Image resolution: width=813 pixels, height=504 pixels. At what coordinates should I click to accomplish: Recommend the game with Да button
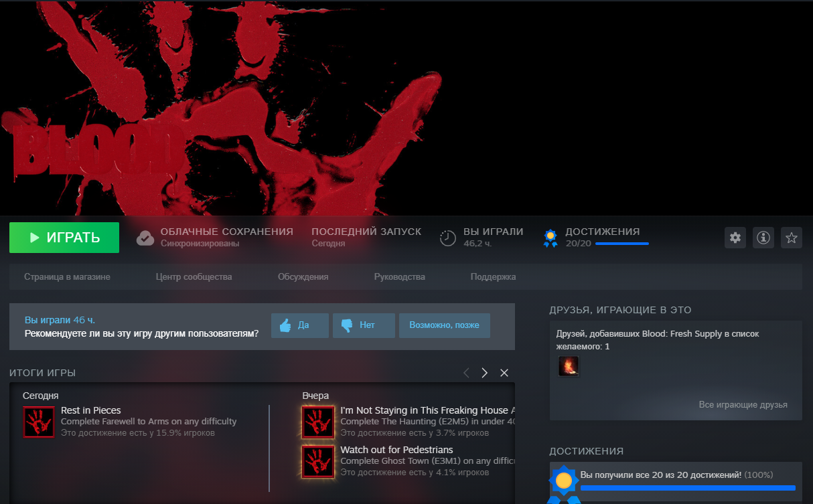click(x=300, y=325)
